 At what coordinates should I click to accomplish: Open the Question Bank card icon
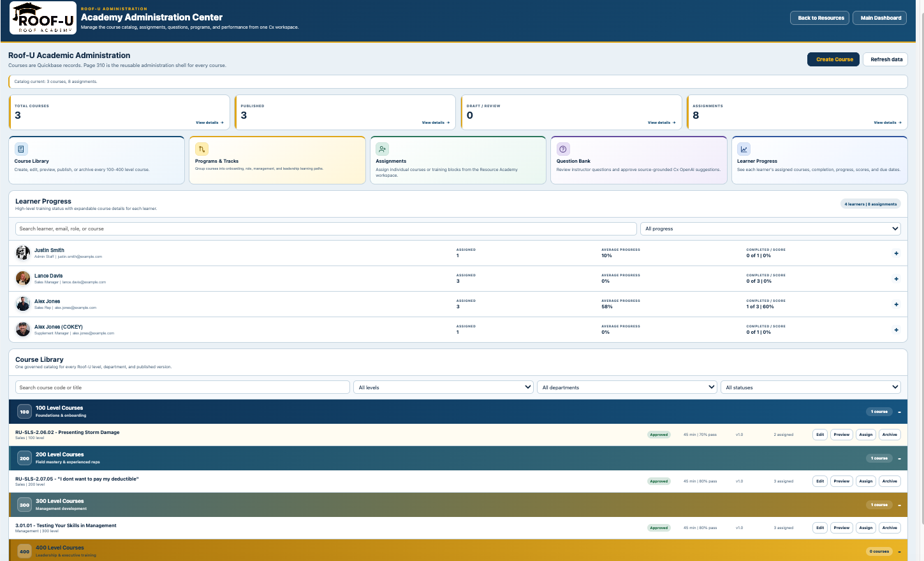point(563,149)
